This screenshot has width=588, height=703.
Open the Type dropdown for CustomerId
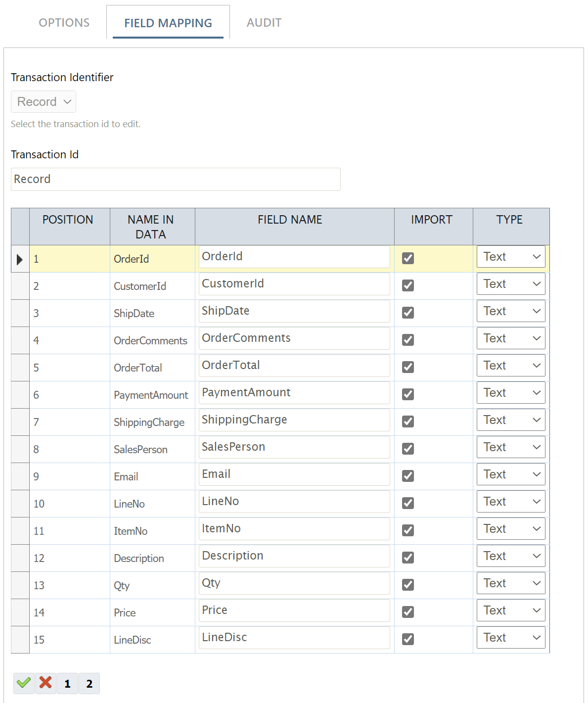[x=510, y=283]
